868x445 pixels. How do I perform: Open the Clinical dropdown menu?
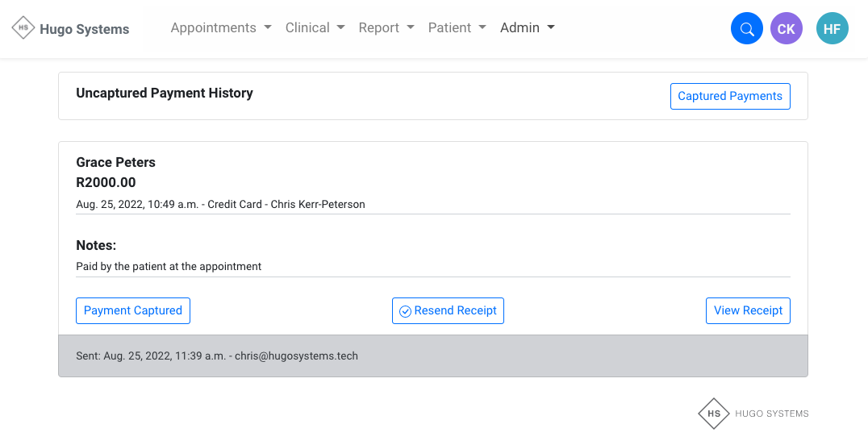(315, 28)
